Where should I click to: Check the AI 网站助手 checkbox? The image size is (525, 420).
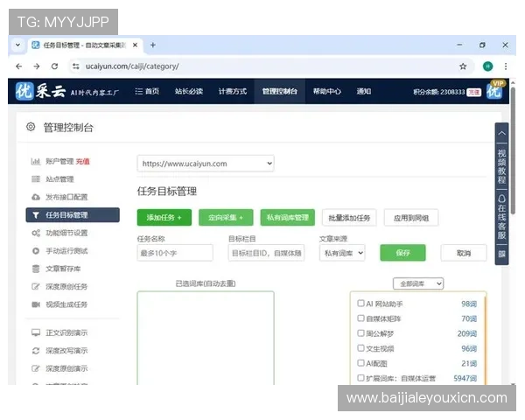(360, 304)
